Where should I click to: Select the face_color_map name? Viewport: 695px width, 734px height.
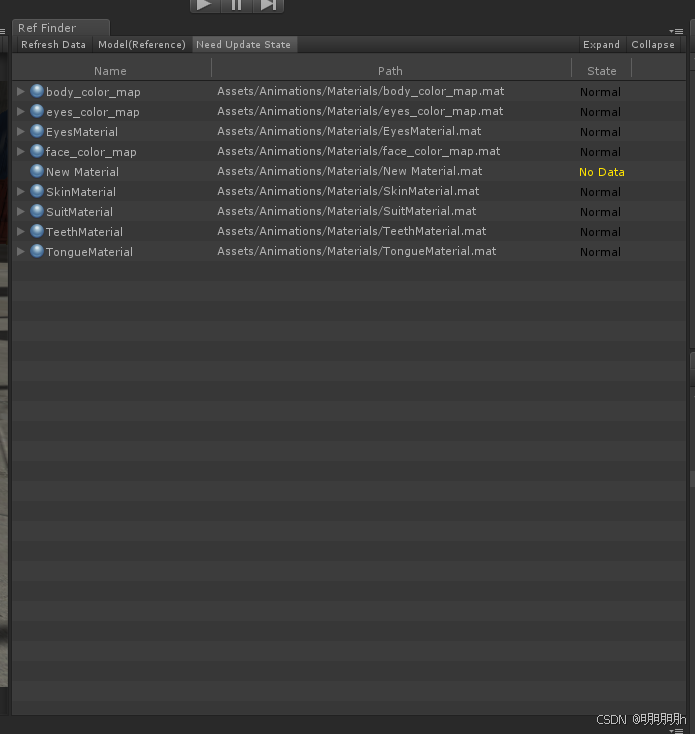tap(91, 152)
